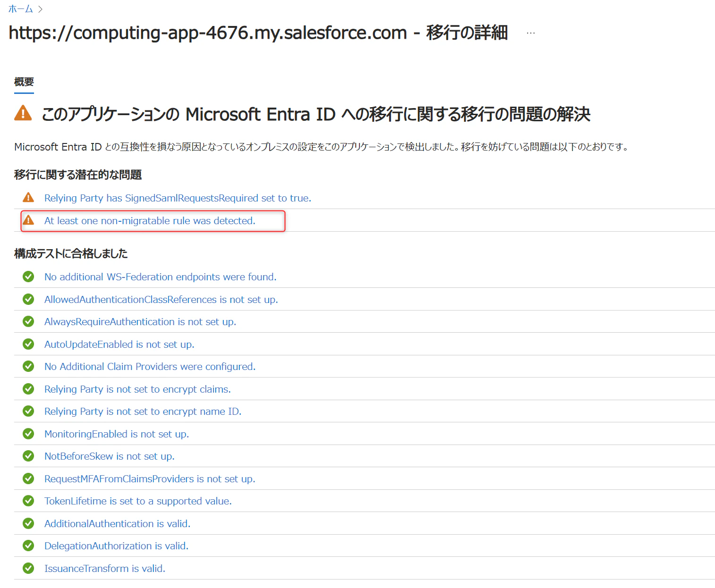715x588 pixels.
Task: Open 'No Additional Claim Providers were configured' link
Action: pos(150,367)
